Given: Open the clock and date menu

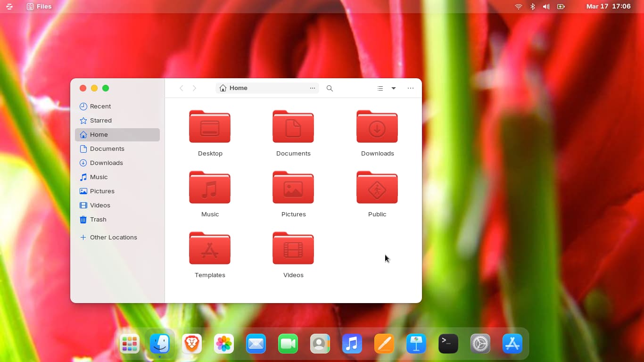Looking at the screenshot, I should 608,7.
